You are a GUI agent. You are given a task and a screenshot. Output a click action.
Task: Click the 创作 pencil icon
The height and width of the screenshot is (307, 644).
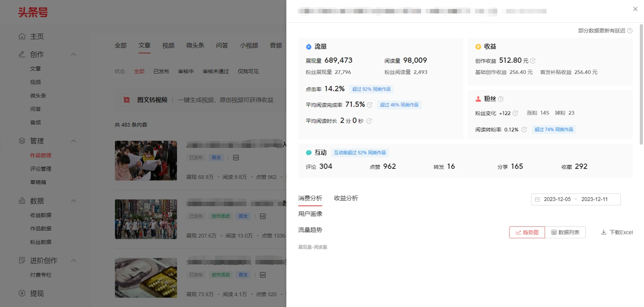22,54
